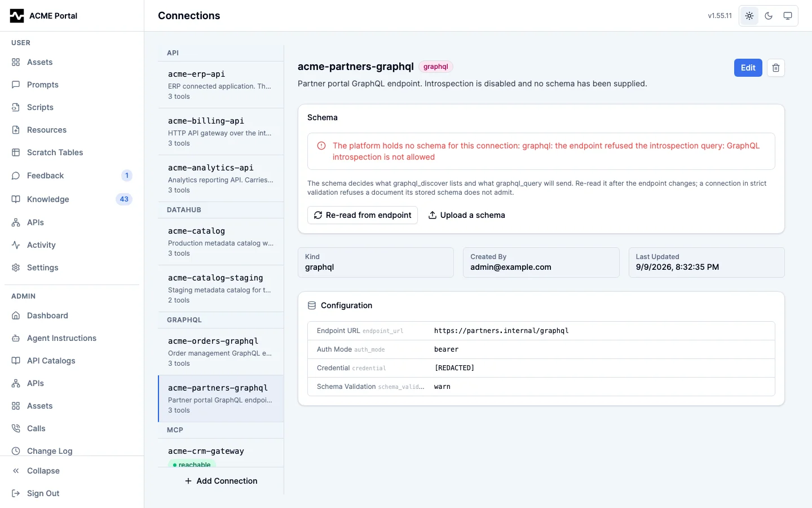This screenshot has width=812, height=508.
Task: Select acme-erp-api connection
Action: [x=221, y=85]
